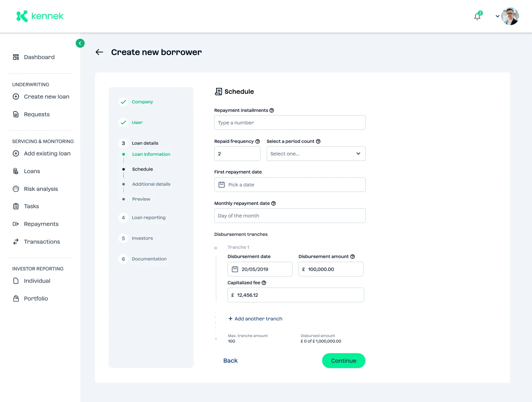
Task: Click the Kennek logo
Action: point(40,16)
